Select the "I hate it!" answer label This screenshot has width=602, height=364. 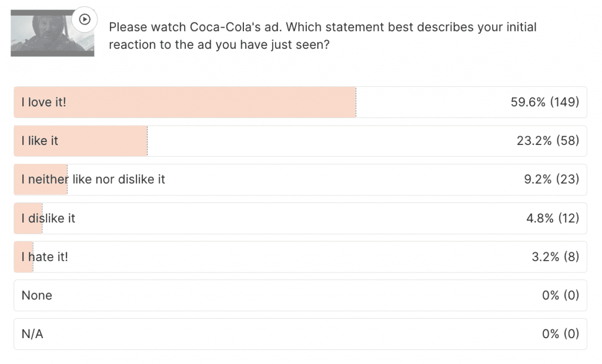click(45, 257)
